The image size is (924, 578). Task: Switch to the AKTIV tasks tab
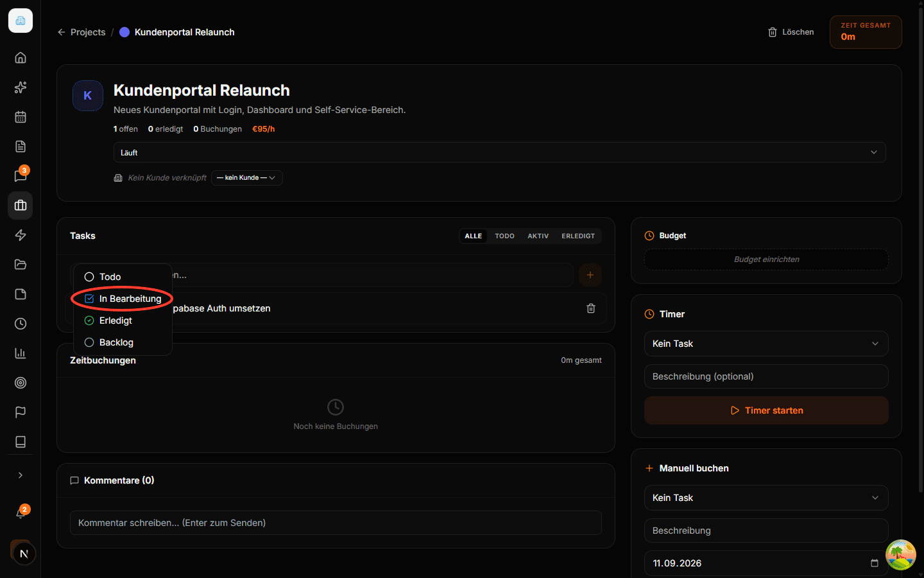(538, 236)
